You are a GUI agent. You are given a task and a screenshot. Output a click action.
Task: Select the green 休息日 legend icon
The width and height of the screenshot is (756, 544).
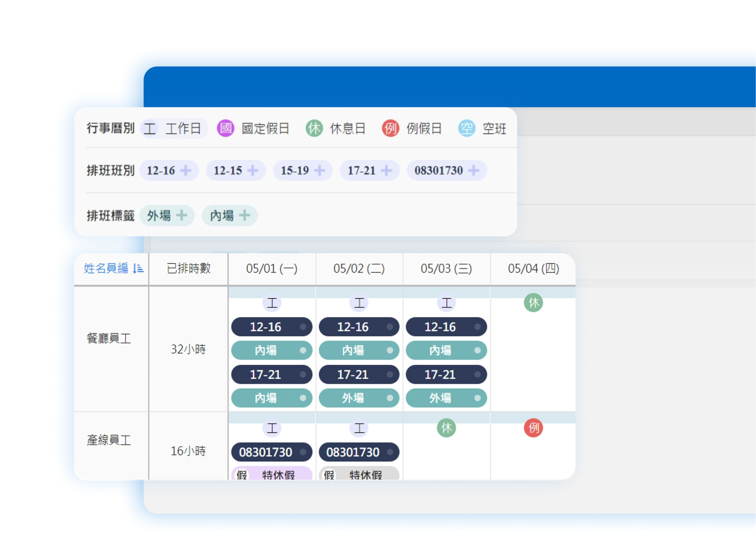pos(314,128)
